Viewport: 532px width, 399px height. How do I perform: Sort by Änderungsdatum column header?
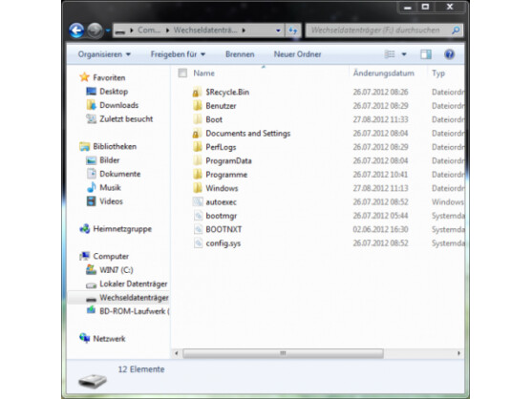click(383, 73)
